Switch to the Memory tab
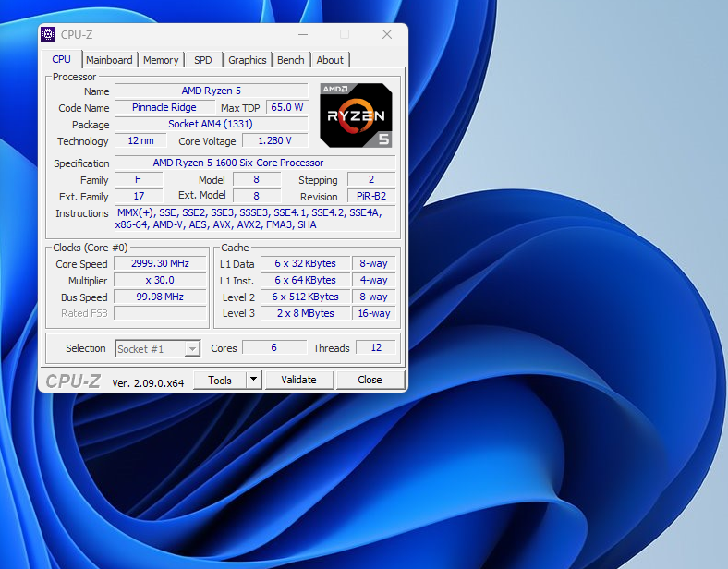This screenshot has width=728, height=569. (x=161, y=60)
